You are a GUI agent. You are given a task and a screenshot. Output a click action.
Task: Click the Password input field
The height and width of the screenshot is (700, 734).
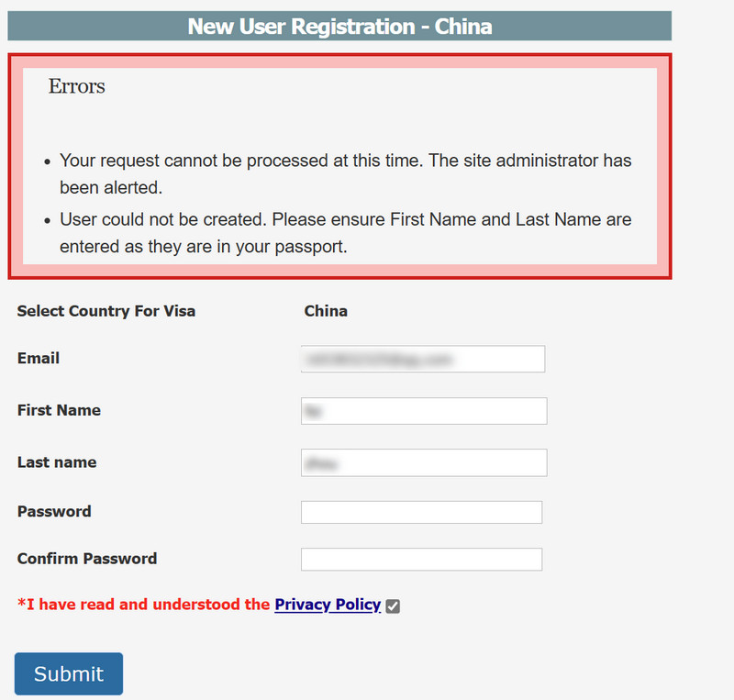421,512
